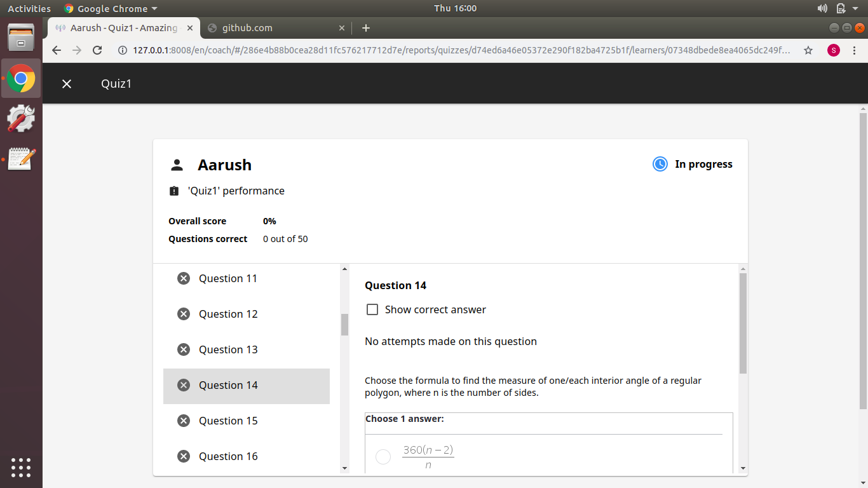This screenshot has height=488, width=868.
Task: Click the browser forward arrow
Action: [77, 50]
